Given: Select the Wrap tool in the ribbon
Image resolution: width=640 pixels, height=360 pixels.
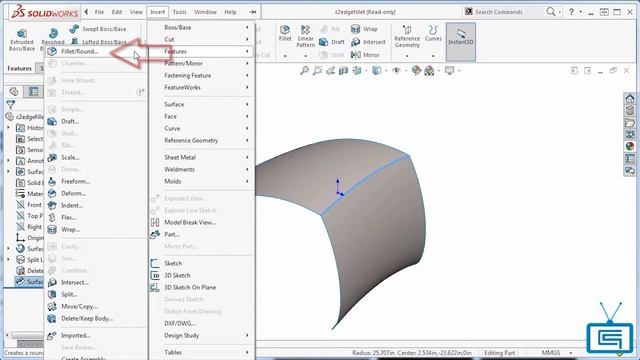Looking at the screenshot, I should pos(364,29).
